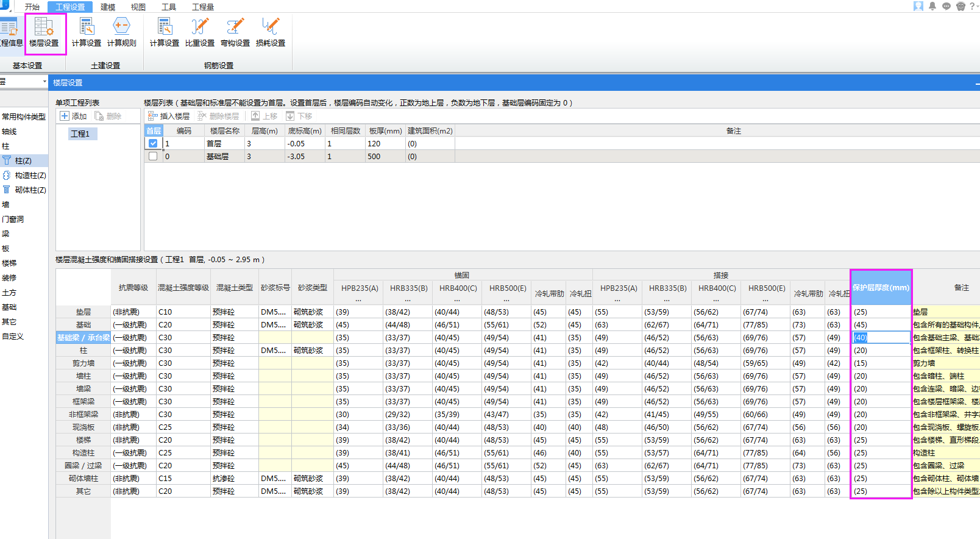Viewport: 980px width, 539px height.
Task: Click the user avatar icon
Action: (x=918, y=6)
